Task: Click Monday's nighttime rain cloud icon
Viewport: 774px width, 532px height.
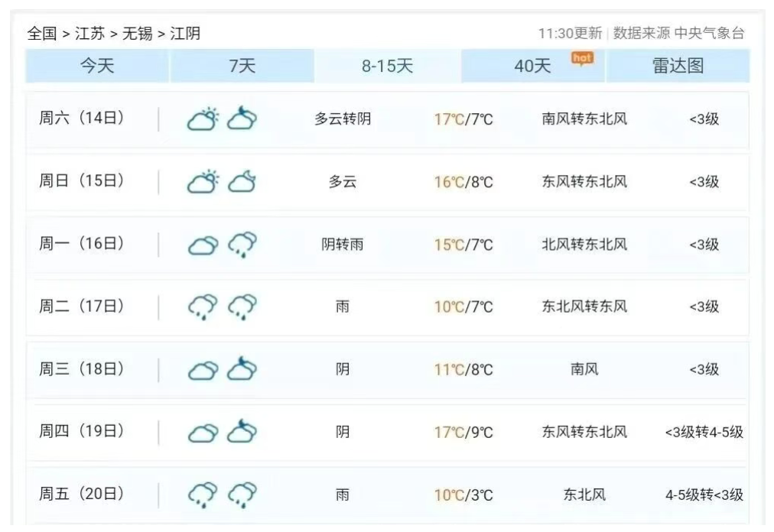Action: coord(242,245)
